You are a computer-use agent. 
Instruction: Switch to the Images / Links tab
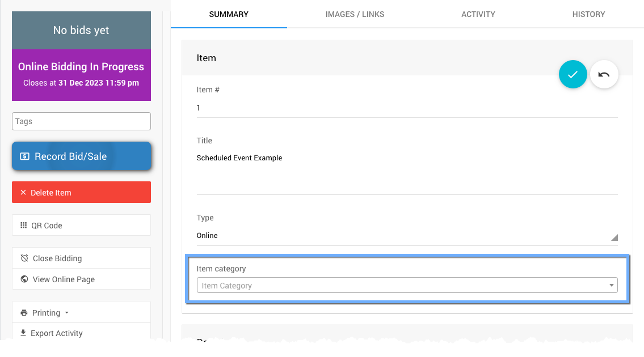(x=355, y=14)
